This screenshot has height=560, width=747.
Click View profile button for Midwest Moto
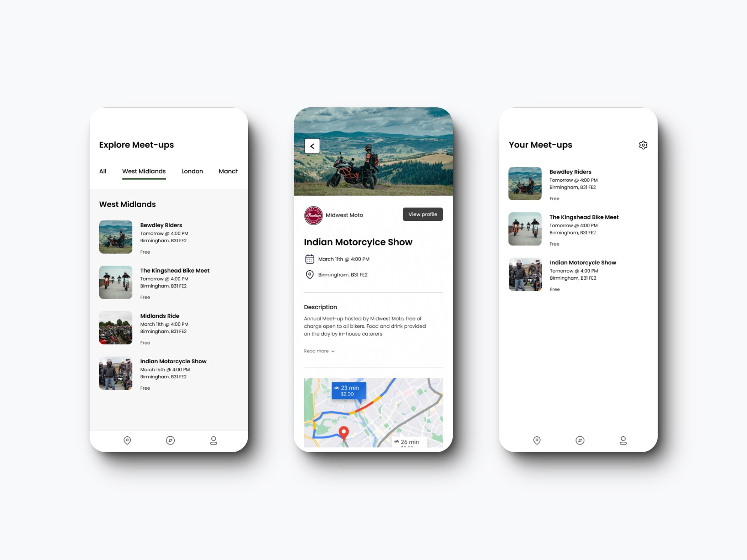click(422, 214)
